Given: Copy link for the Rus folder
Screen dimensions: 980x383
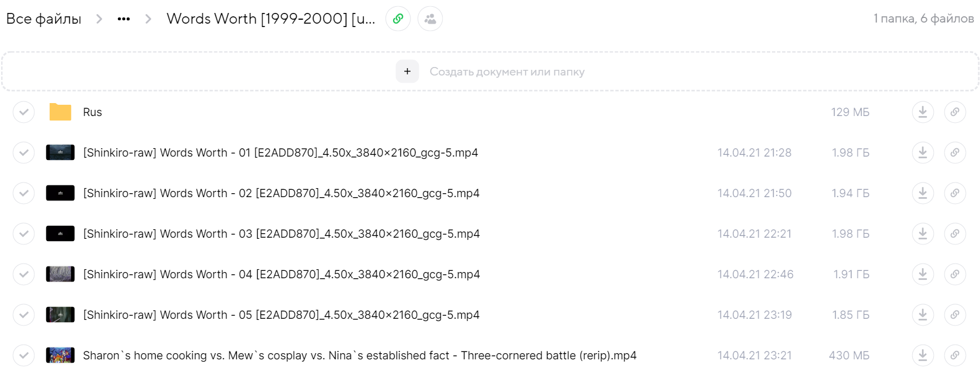Looking at the screenshot, I should [x=955, y=112].
